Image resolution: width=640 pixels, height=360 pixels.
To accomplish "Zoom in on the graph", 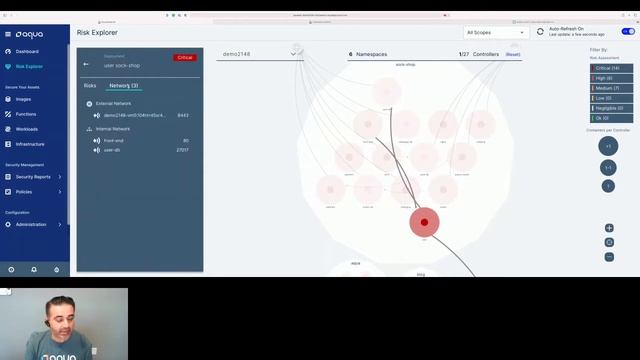I will [609, 228].
